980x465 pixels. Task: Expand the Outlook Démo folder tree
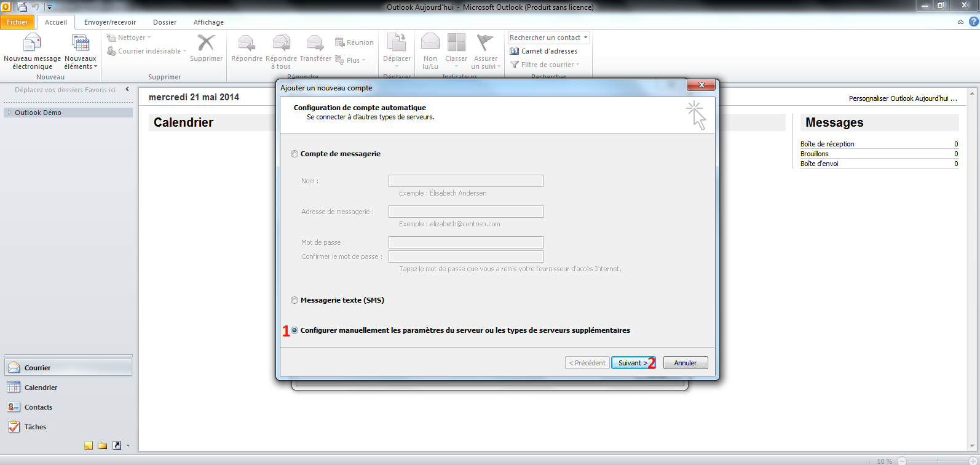9,113
